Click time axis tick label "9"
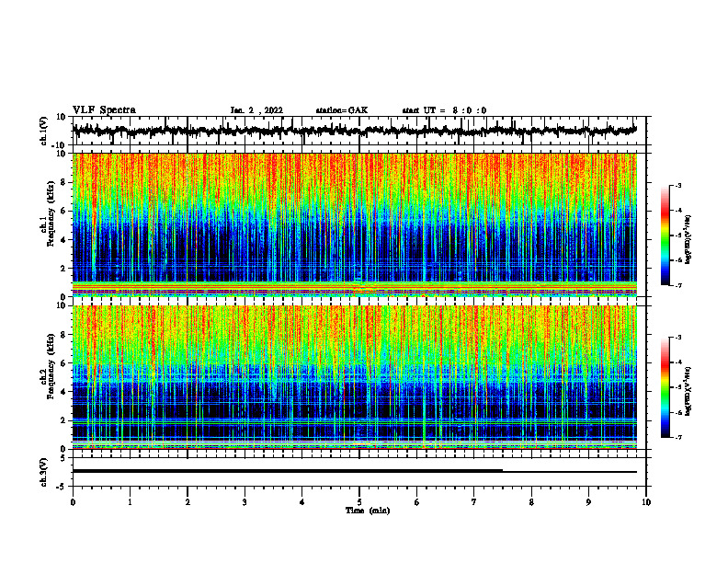Image resolution: width=728 pixels, height=563 pixels. pyautogui.click(x=588, y=502)
